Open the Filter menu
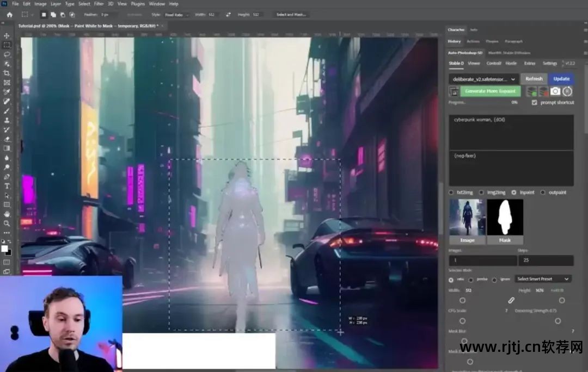 click(x=99, y=4)
